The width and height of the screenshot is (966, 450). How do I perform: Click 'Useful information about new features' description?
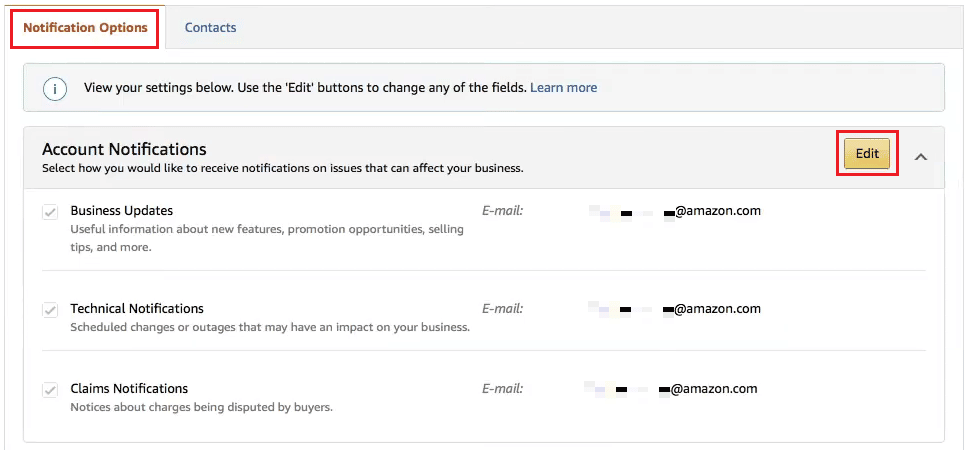[267, 238]
